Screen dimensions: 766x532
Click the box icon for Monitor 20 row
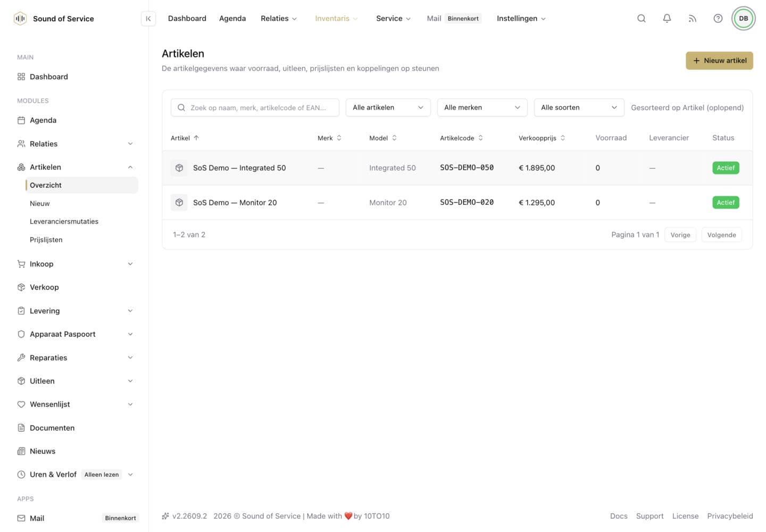[x=179, y=203]
